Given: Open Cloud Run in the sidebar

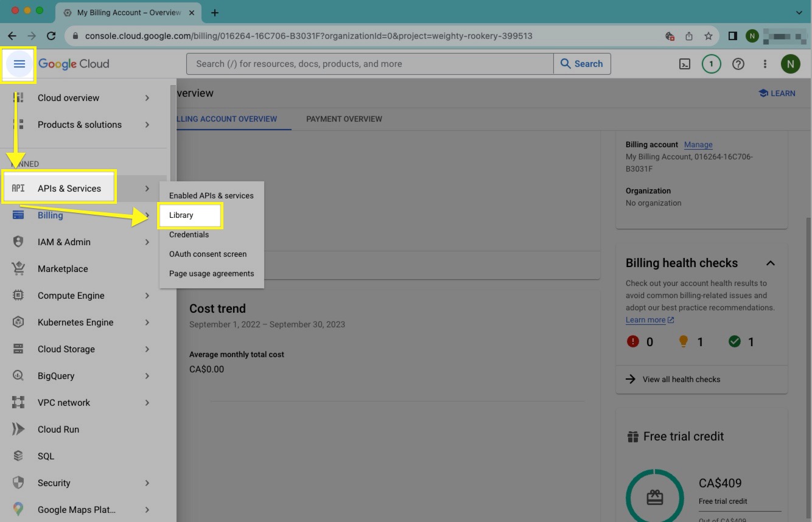Looking at the screenshot, I should point(58,430).
